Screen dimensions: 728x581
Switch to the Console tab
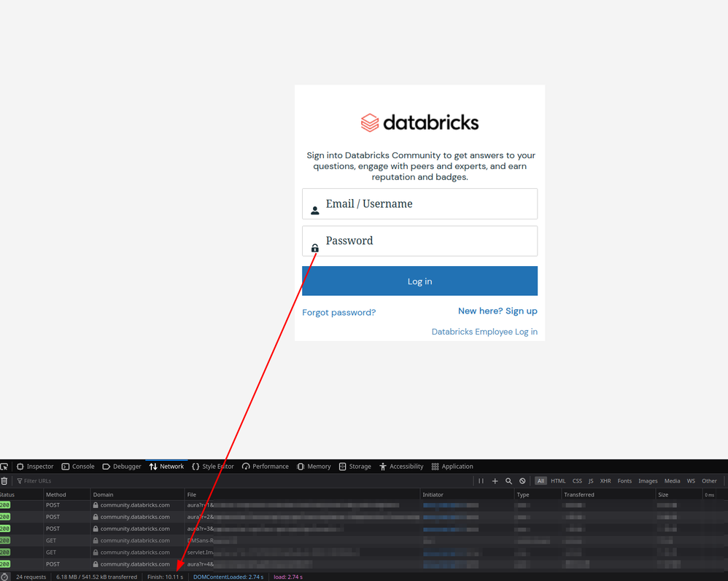(x=77, y=467)
